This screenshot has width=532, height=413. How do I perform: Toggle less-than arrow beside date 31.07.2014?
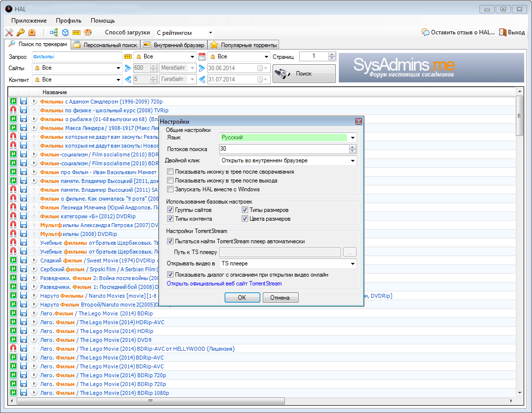pyautogui.click(x=202, y=79)
